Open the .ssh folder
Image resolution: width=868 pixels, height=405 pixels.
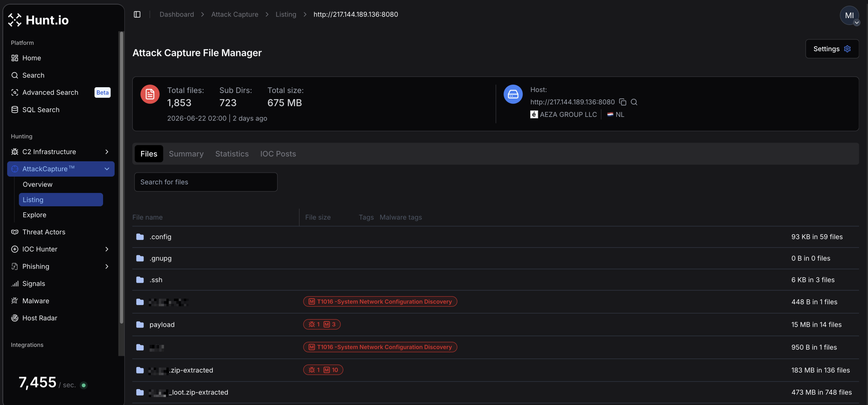pos(156,280)
